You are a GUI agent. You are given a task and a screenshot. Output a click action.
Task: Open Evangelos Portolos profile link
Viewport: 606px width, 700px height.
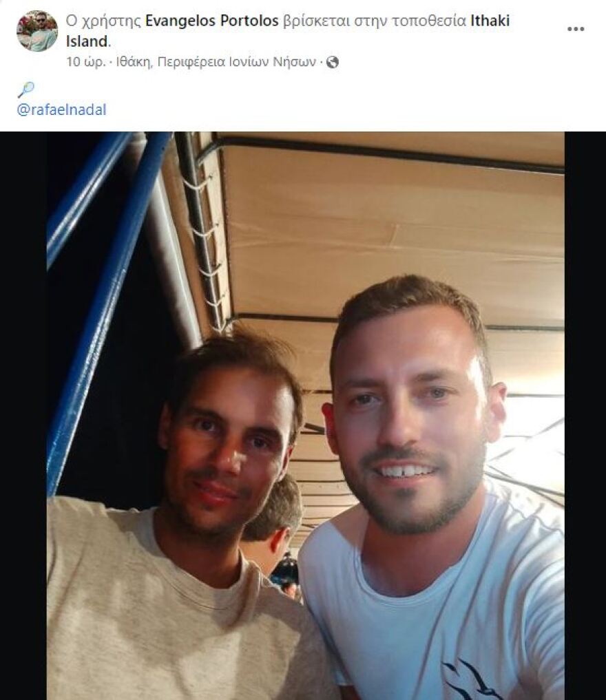click(x=211, y=21)
